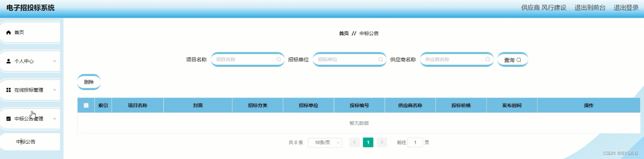
Task: Tick the select-all checkbox in table header
Action: click(86, 105)
